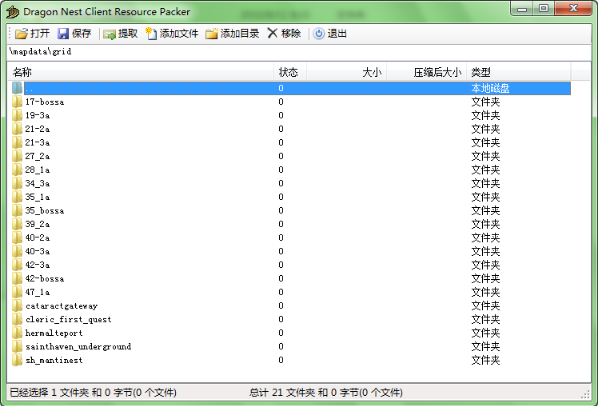Click the folder icon of 39_2a
This screenshot has width=600, height=406.
17,224
